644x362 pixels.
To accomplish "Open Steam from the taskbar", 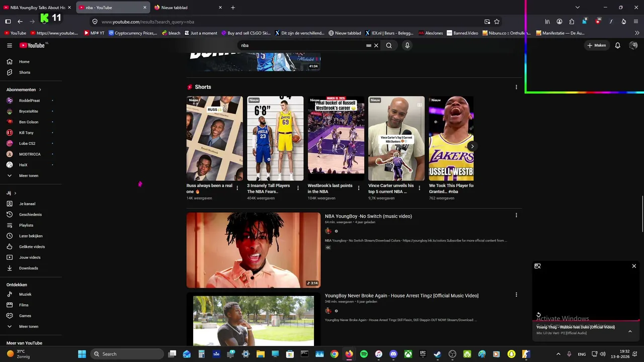I will pyautogui.click(x=437, y=354).
